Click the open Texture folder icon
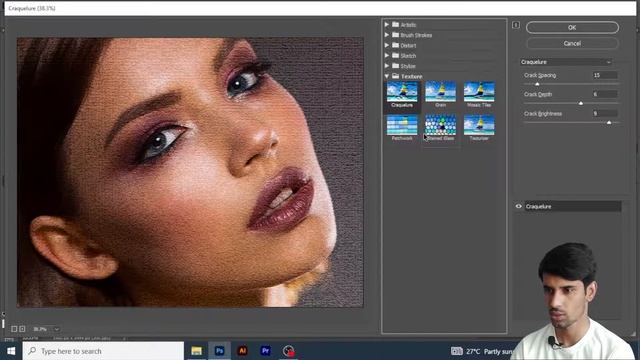 (396, 76)
